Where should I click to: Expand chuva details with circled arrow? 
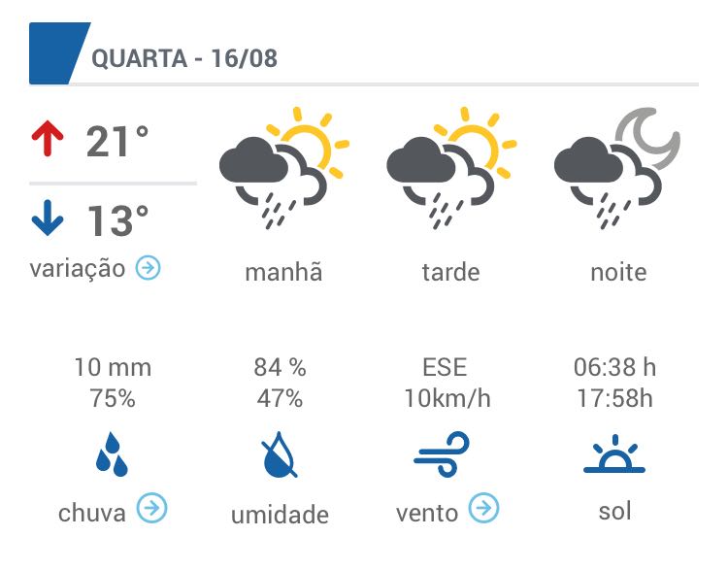coord(151,508)
